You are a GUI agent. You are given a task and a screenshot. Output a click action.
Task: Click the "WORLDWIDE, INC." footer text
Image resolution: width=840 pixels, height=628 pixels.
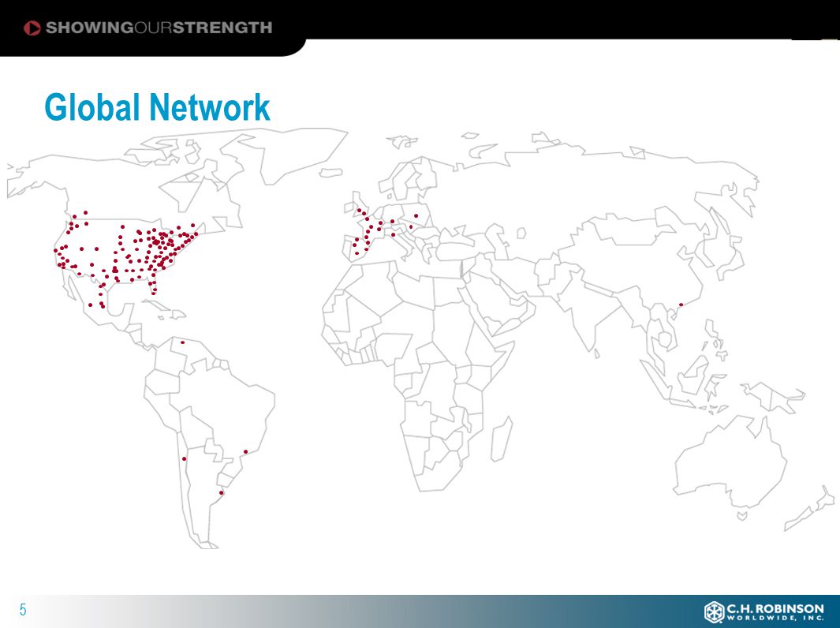(775, 619)
